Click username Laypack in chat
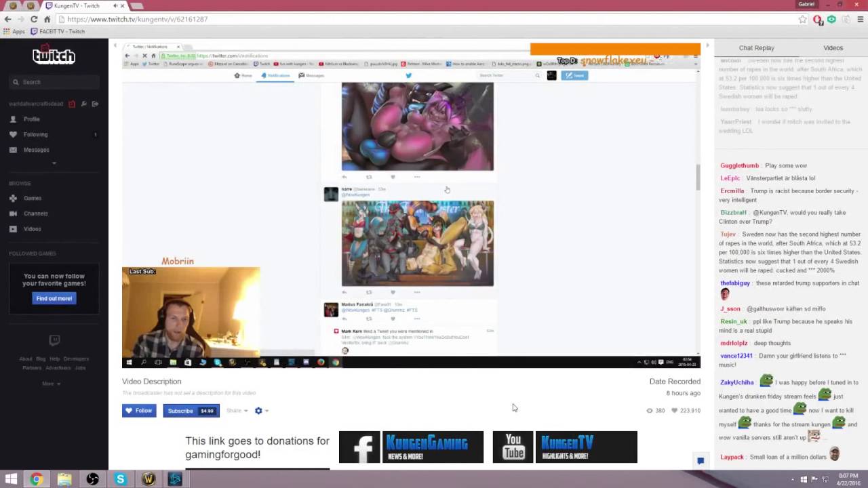 tap(732, 457)
